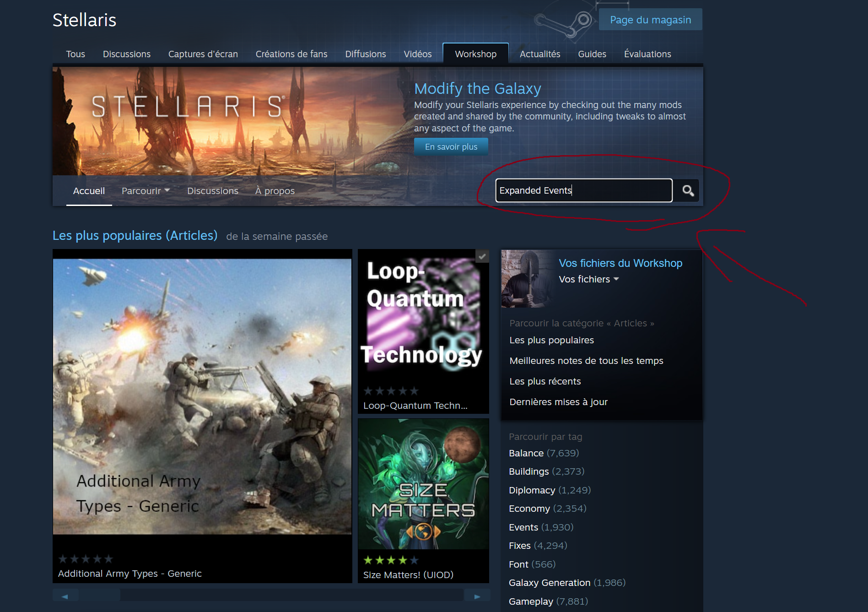Go to Captures d'écran tab
This screenshot has width=868, height=612.
[203, 54]
